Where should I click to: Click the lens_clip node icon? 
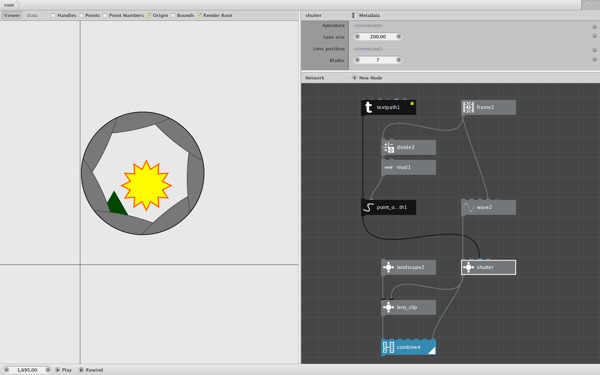[388, 307]
